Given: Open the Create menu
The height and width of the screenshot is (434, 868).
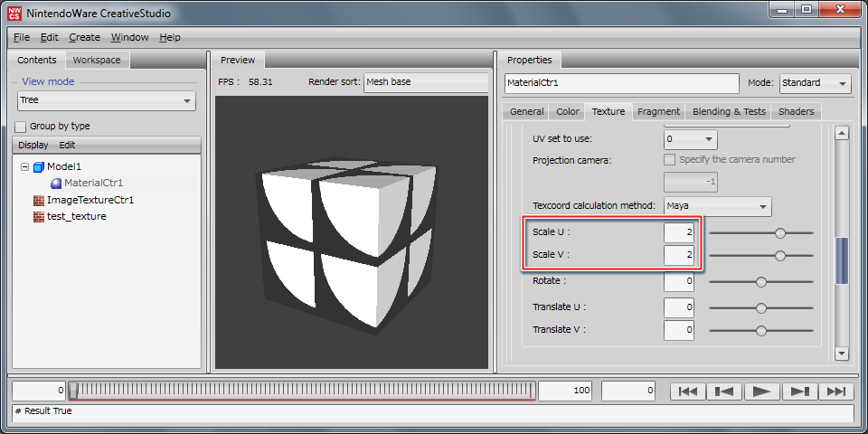Looking at the screenshot, I should (x=84, y=37).
